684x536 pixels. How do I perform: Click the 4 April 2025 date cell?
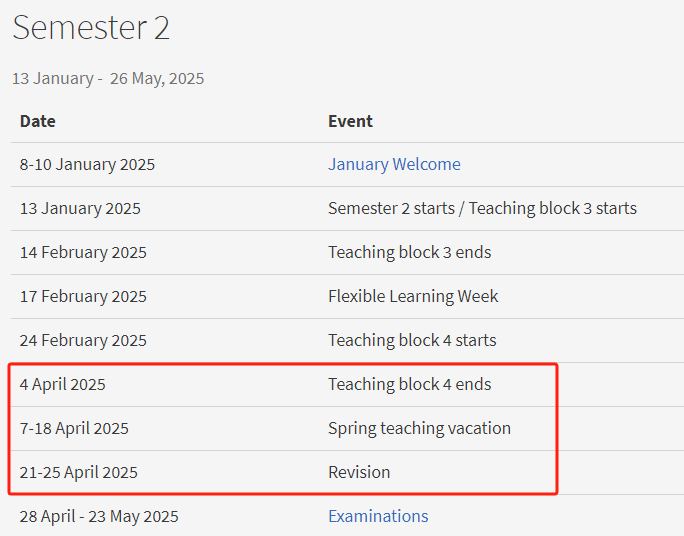click(x=63, y=385)
